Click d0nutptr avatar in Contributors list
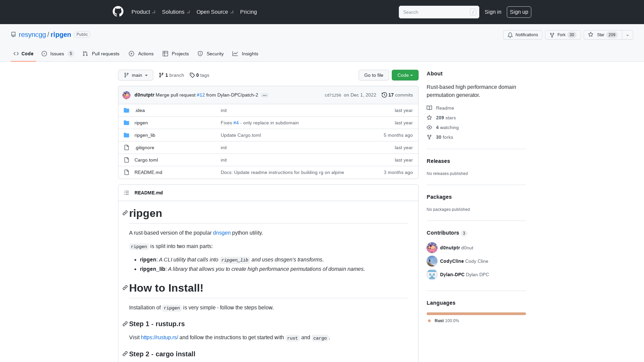Viewport: 644px width, 362px height. pos(432,248)
